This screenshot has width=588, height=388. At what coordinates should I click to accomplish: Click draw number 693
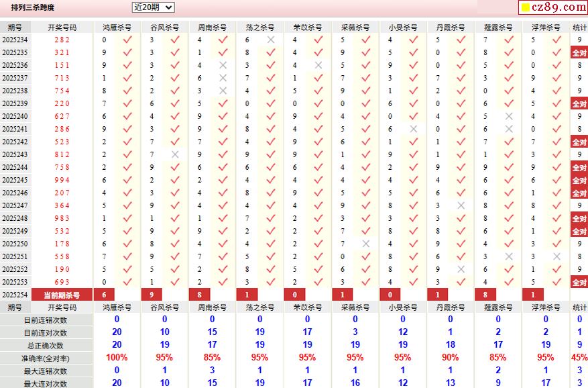pos(62,282)
